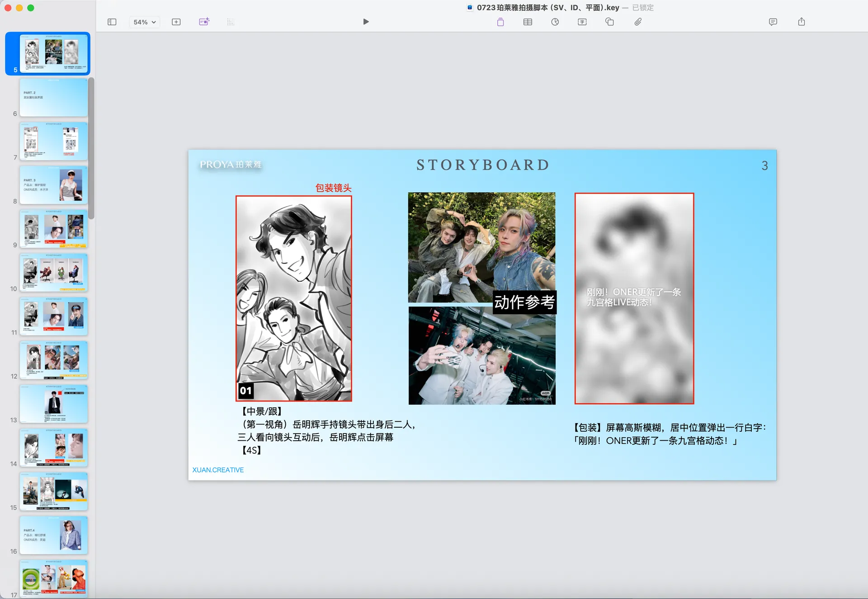
Task: Open the 54% zoom dropdown
Action: pos(145,22)
